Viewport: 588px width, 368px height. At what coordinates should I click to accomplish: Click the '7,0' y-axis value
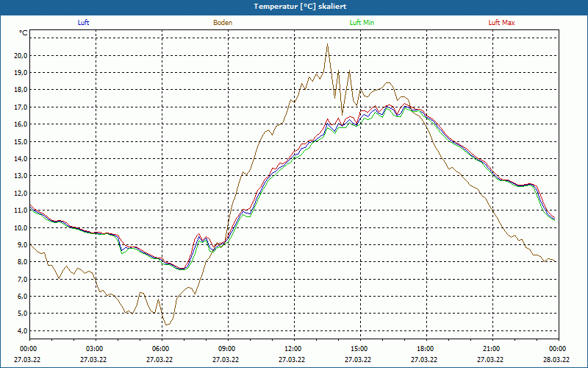(x=22, y=279)
